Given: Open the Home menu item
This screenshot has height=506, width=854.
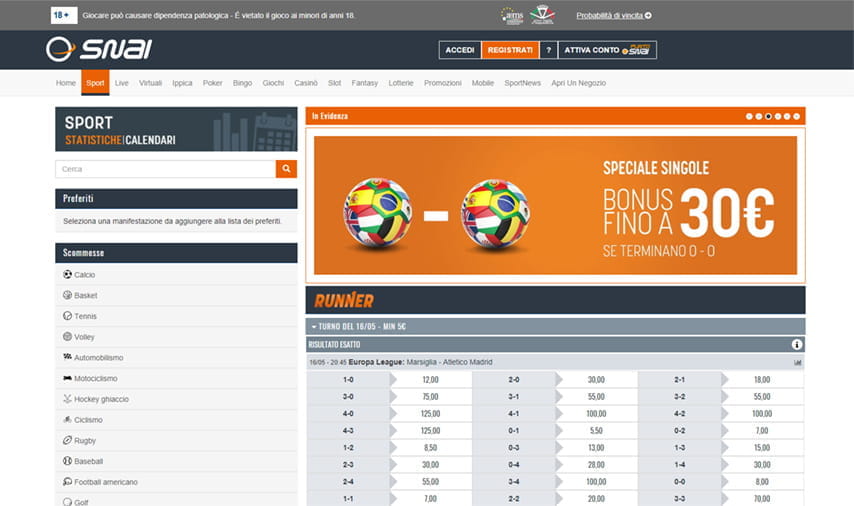Looking at the screenshot, I should click(66, 83).
